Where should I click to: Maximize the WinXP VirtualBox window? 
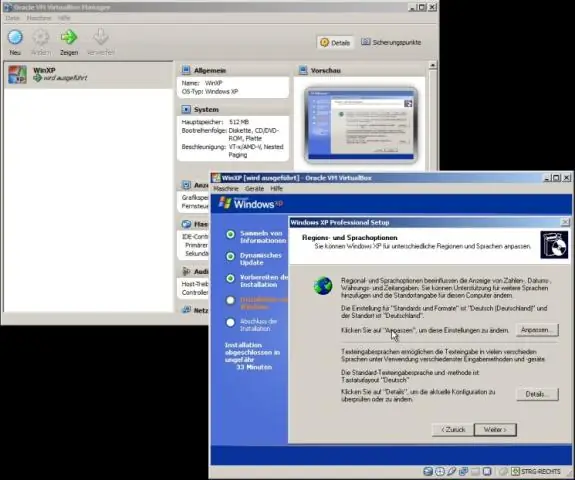coord(556,178)
